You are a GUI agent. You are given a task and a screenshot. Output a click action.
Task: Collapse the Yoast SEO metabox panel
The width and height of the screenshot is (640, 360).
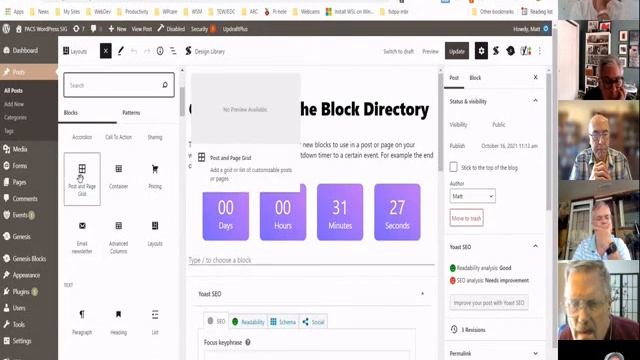(x=422, y=294)
